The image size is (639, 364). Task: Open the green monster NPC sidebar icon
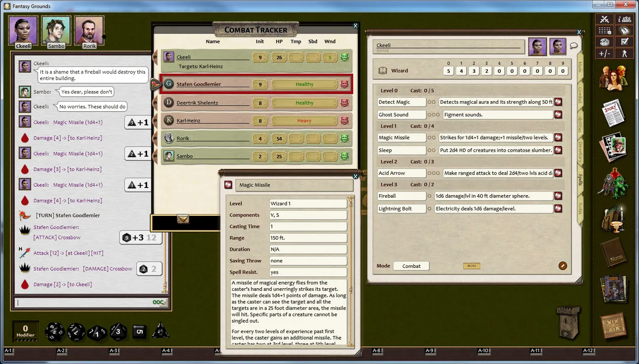pyautogui.click(x=614, y=183)
